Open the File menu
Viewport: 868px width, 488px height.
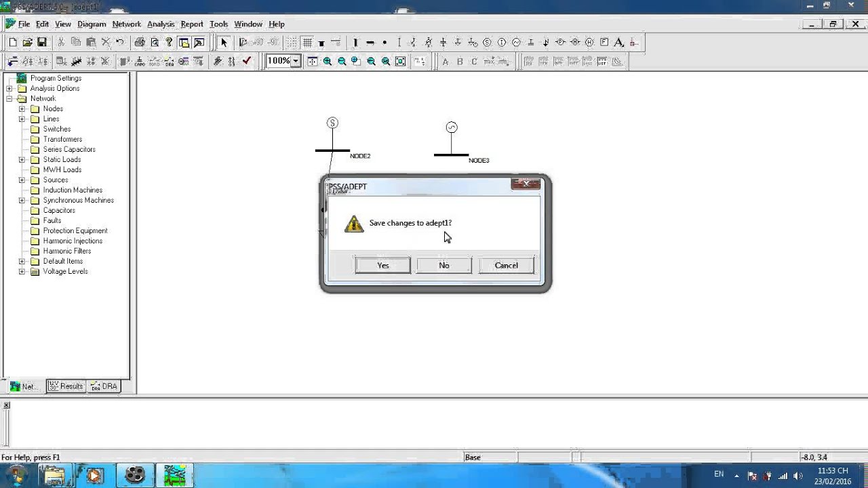pos(24,24)
